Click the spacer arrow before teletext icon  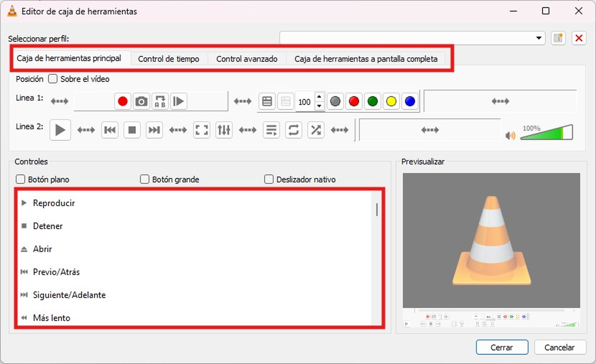pyautogui.click(x=243, y=101)
